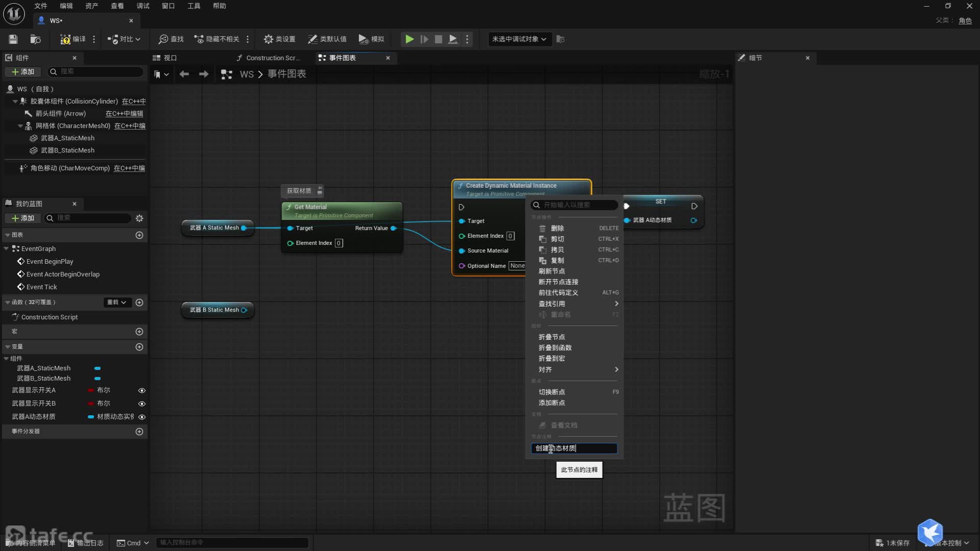Viewport: 980px width, 551px height.
Task: Click the Compile (编译) button
Action: point(73,39)
